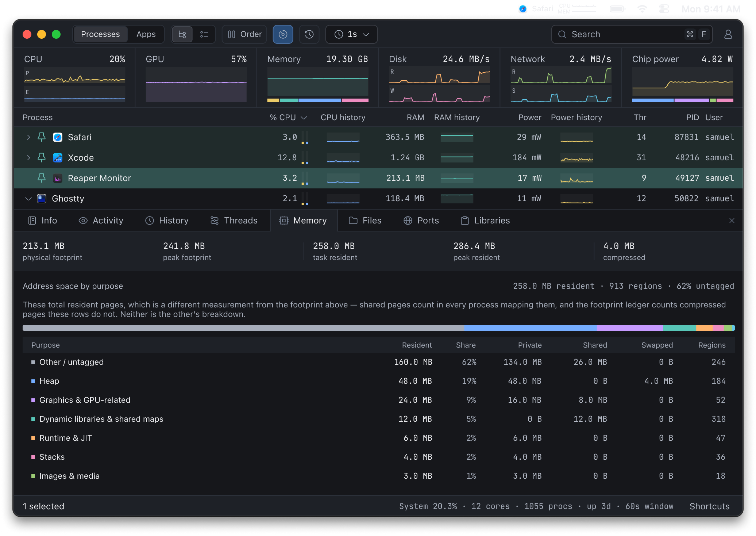Click the gray untagged segment of address bar
This screenshot has width=756, height=536.
click(x=243, y=328)
